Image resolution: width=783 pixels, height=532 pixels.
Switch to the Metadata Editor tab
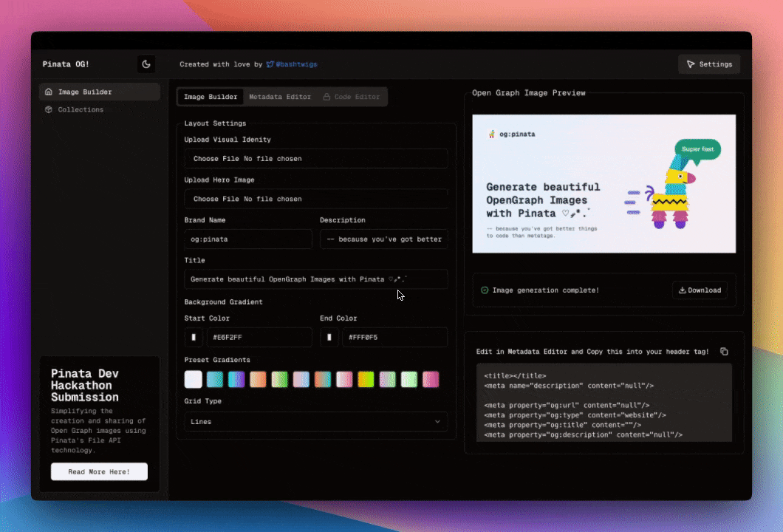point(280,97)
